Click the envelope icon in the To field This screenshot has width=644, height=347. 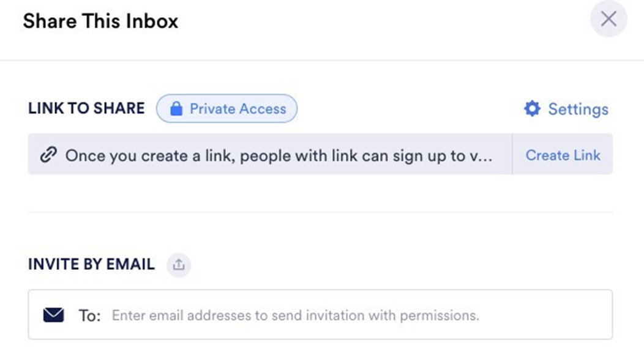[54, 315]
